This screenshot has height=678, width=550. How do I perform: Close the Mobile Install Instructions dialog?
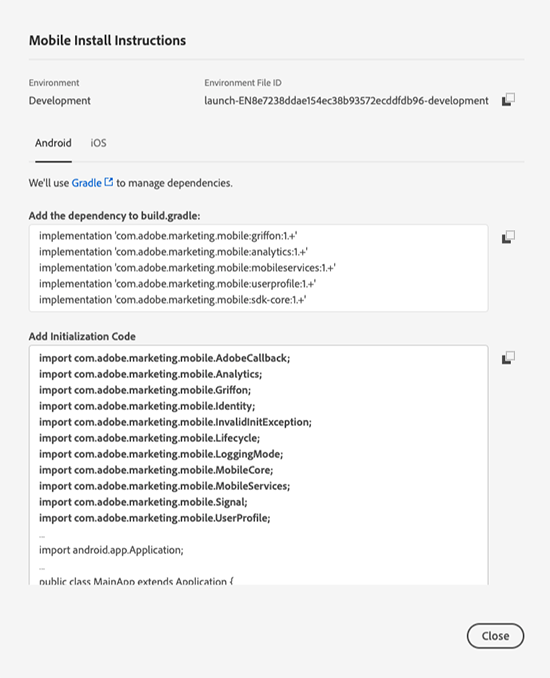tap(495, 636)
